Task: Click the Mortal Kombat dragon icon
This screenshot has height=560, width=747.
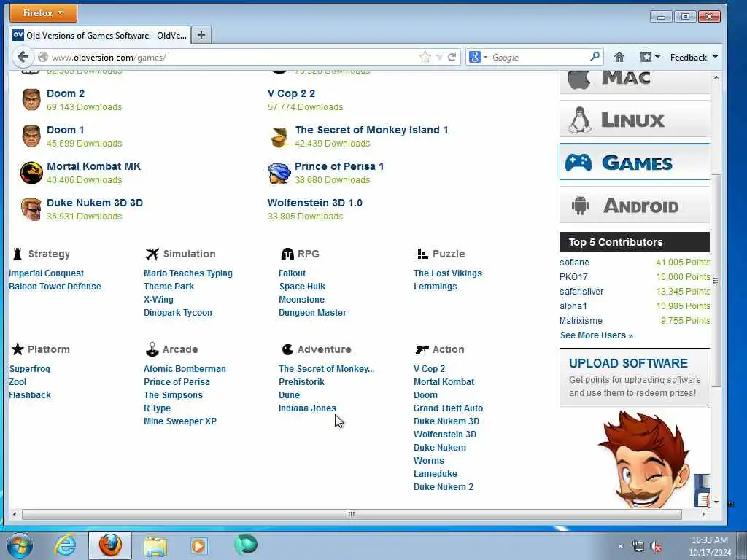Action: tap(31, 172)
